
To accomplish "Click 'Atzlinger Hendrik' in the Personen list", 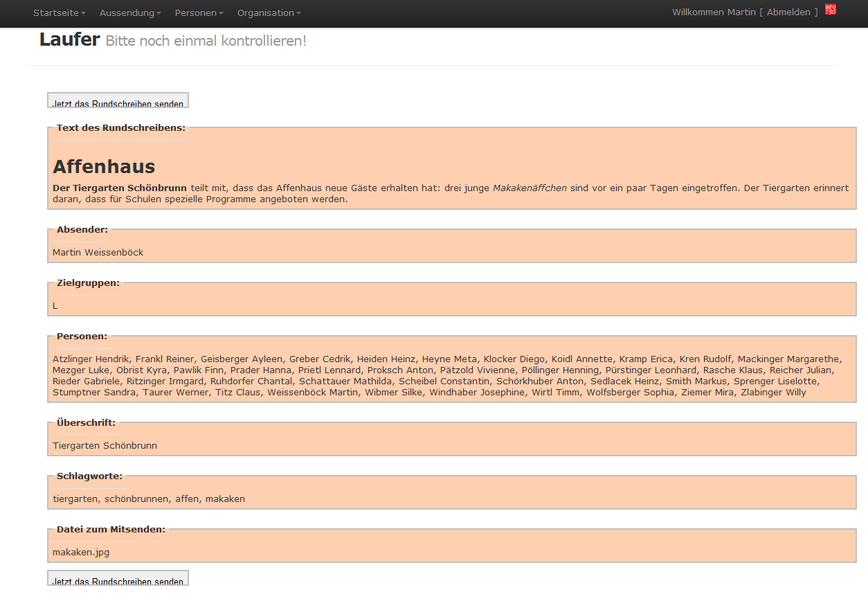I will 91,359.
